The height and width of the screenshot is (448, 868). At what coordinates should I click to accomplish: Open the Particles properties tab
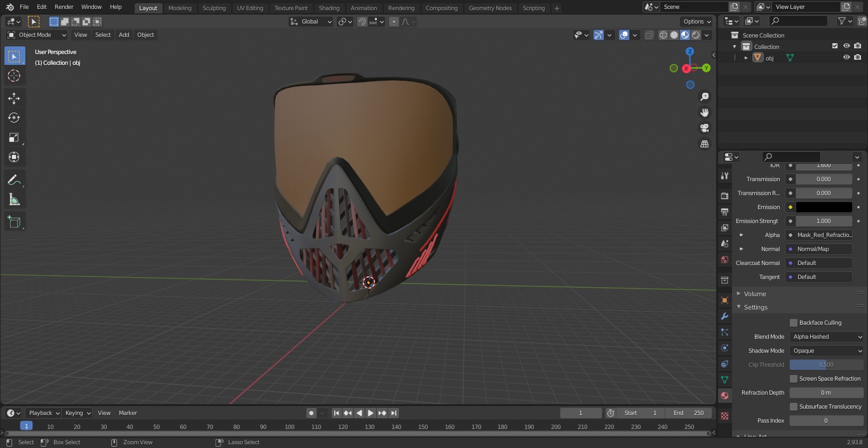coord(724,332)
